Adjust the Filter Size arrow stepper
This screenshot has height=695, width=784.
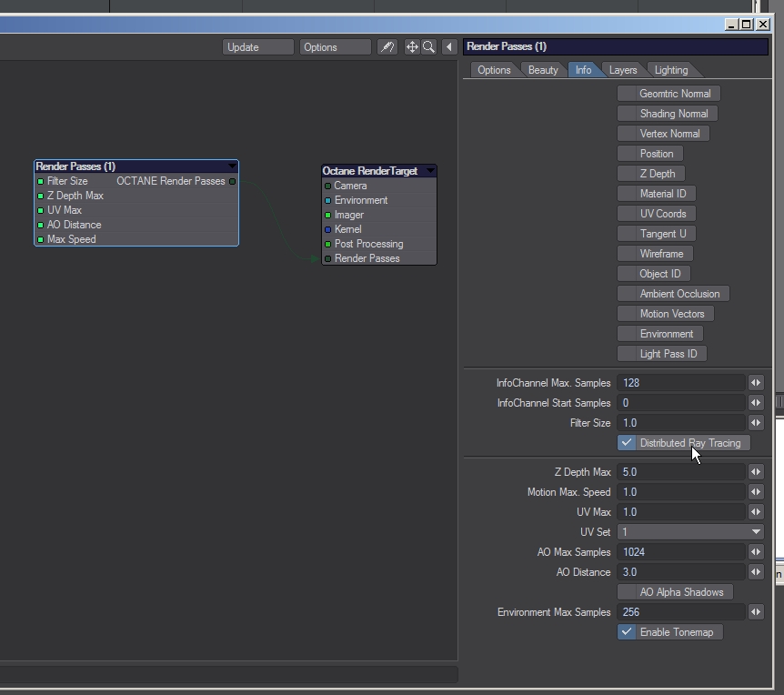[x=756, y=423]
